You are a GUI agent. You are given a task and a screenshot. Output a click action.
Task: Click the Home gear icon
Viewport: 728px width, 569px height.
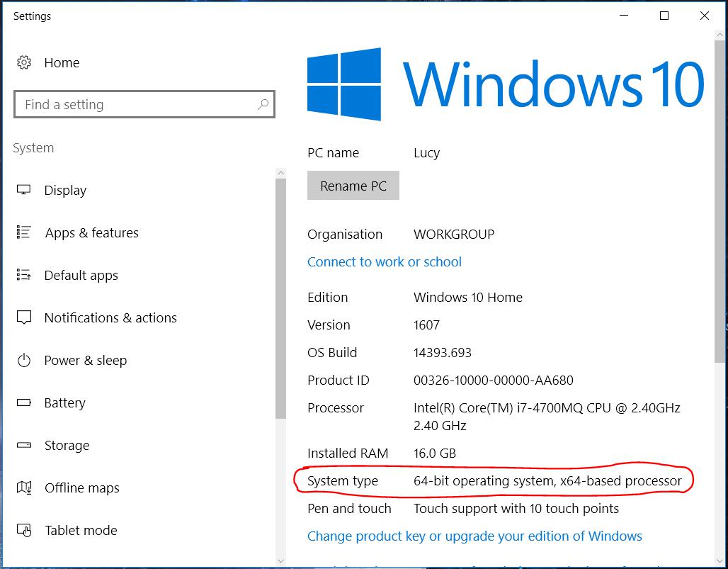pyautogui.click(x=23, y=62)
